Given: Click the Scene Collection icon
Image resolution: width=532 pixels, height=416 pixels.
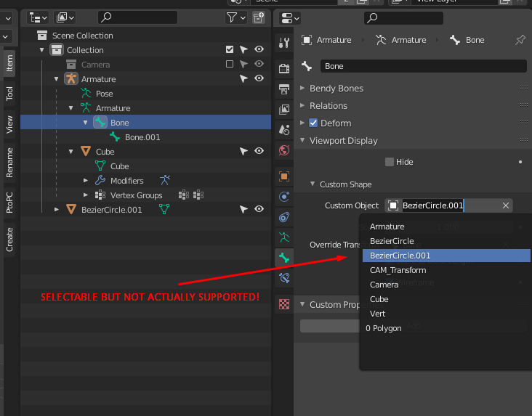Looking at the screenshot, I should point(42,36).
